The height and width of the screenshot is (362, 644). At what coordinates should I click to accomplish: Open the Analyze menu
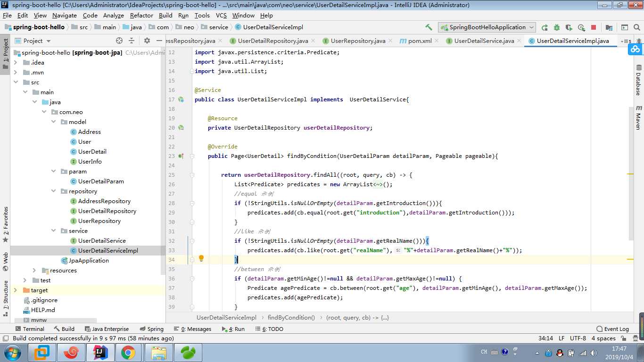[114, 15]
